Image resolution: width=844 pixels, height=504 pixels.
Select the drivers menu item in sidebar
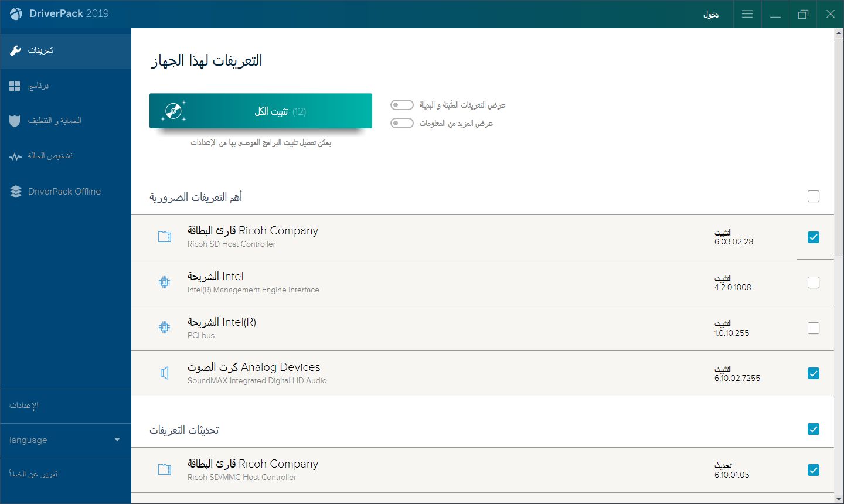pos(66,51)
